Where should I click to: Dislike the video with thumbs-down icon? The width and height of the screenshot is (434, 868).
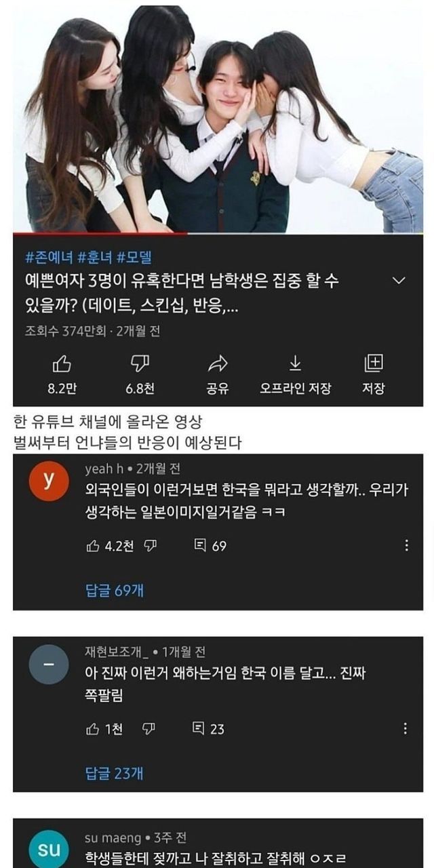(x=140, y=364)
